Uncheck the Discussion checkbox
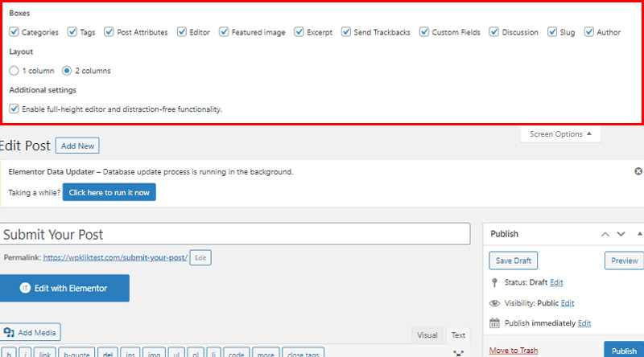644x357 pixels. pyautogui.click(x=494, y=32)
